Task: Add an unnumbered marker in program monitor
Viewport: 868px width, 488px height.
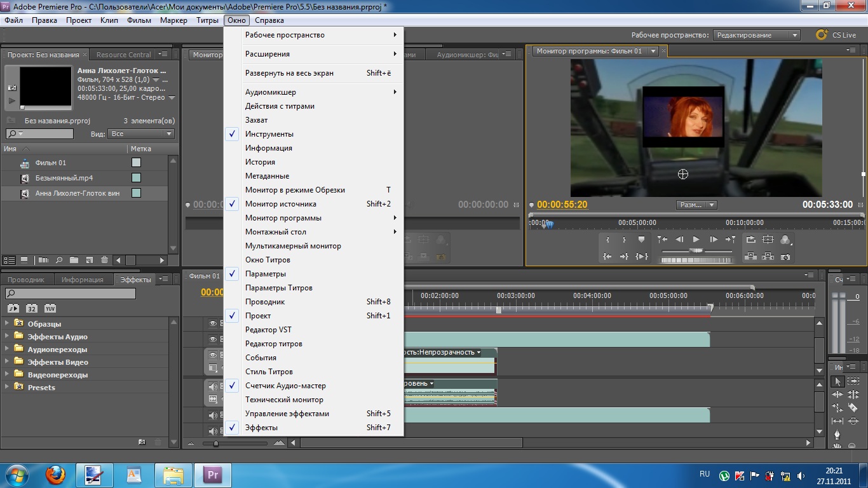Action: click(x=641, y=240)
